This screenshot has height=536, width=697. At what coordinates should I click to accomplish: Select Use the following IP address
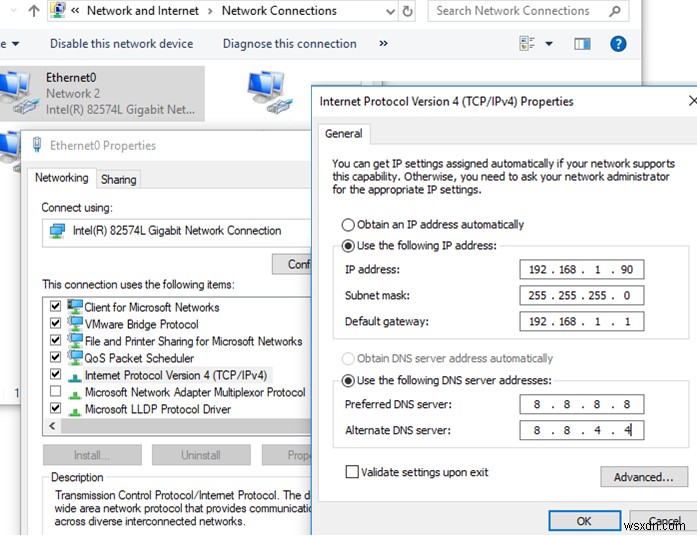(x=348, y=245)
